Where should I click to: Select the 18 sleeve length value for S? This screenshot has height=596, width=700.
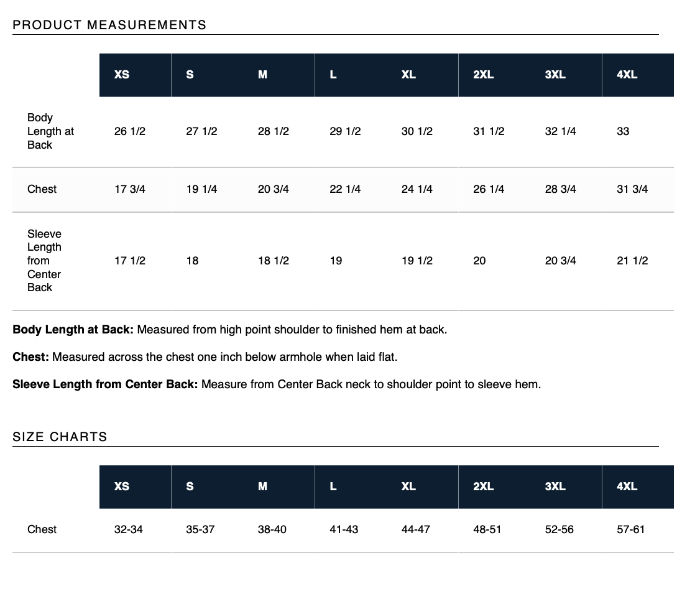[x=192, y=261]
